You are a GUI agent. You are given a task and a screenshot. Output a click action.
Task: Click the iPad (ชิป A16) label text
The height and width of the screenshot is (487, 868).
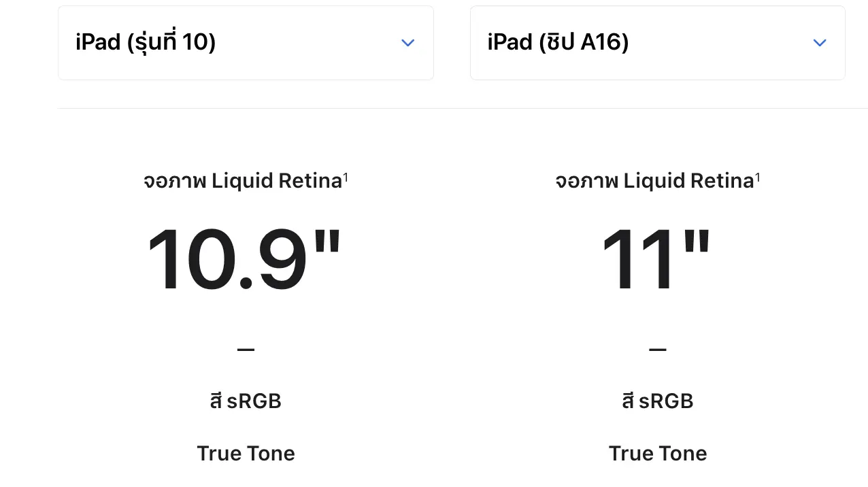coord(558,43)
